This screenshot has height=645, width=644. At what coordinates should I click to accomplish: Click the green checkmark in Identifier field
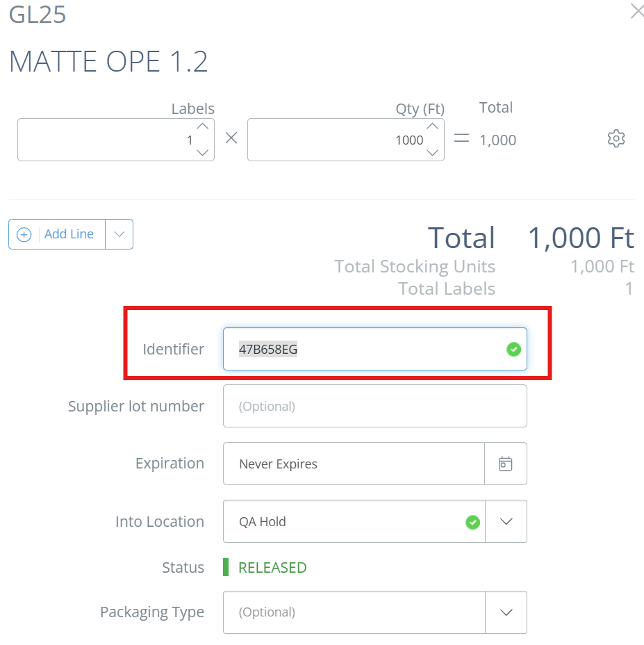click(513, 349)
